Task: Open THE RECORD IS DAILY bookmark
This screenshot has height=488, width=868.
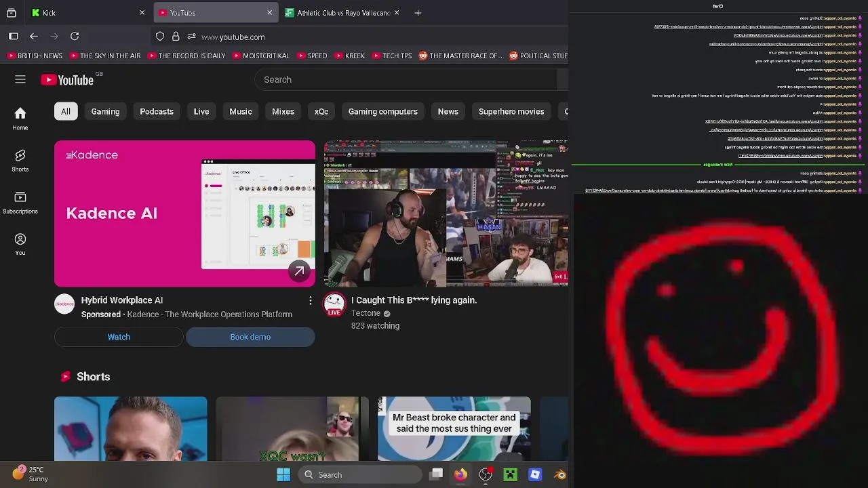Action: 186,56
